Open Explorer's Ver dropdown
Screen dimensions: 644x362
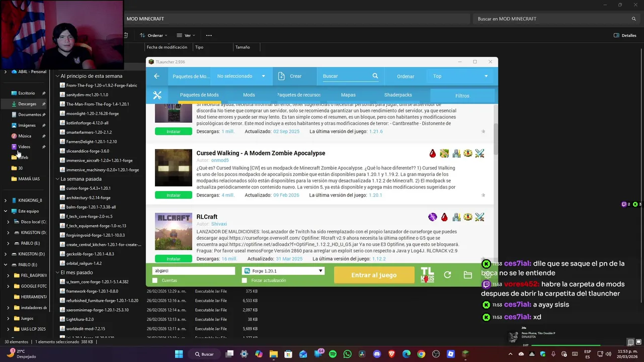coord(186,35)
